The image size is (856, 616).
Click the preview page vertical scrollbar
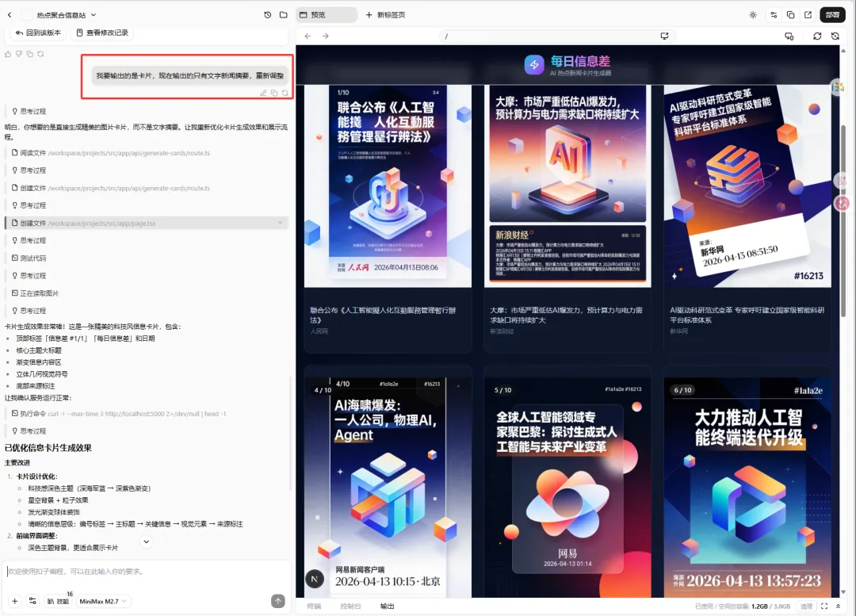pos(843,221)
